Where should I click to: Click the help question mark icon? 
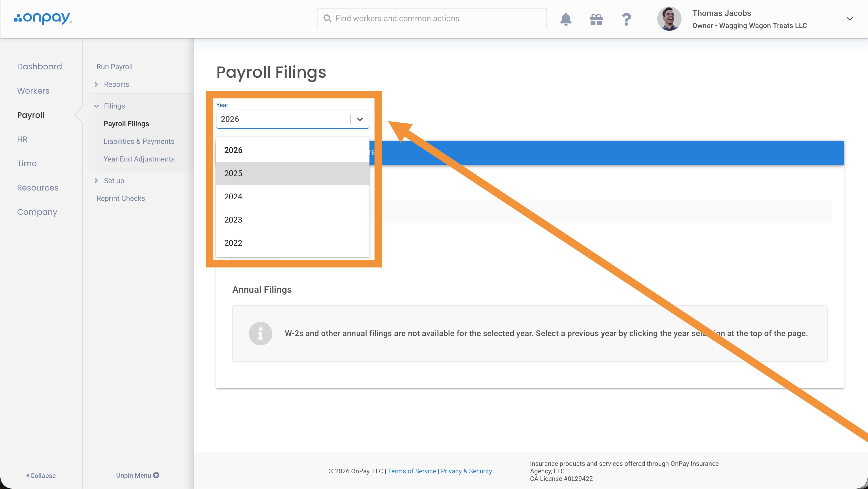point(626,19)
